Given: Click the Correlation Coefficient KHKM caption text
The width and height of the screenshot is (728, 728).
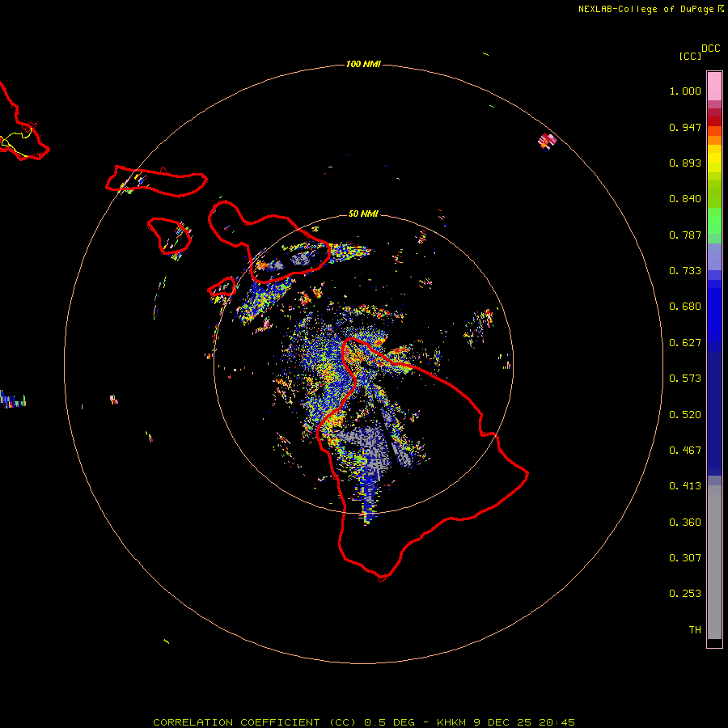Looking at the screenshot, I should (364, 722).
